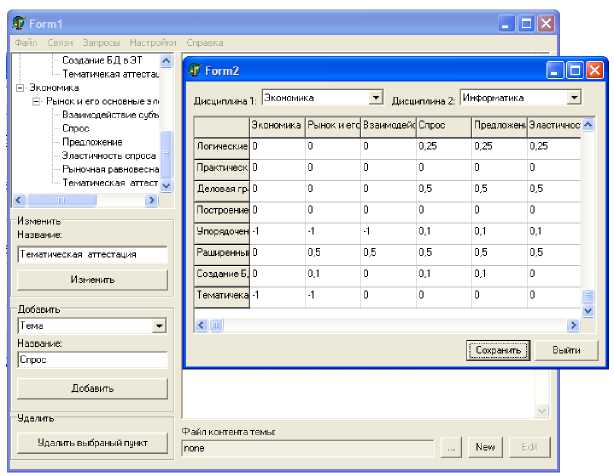Open the Дисциплина 2 dropdown
Viewport: 614px width, 476px height.
(574, 98)
